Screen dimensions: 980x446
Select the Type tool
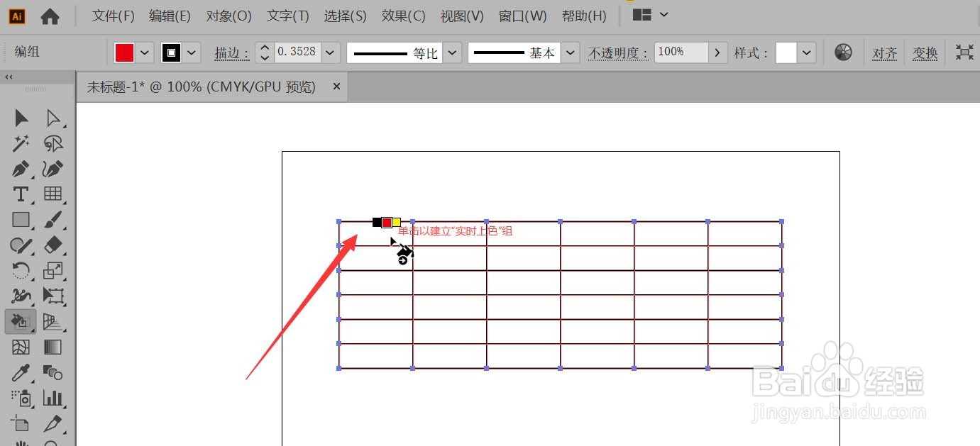(x=21, y=194)
